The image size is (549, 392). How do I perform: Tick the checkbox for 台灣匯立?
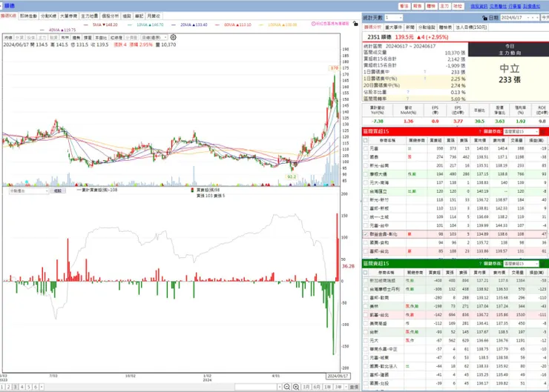pyautogui.click(x=366, y=191)
